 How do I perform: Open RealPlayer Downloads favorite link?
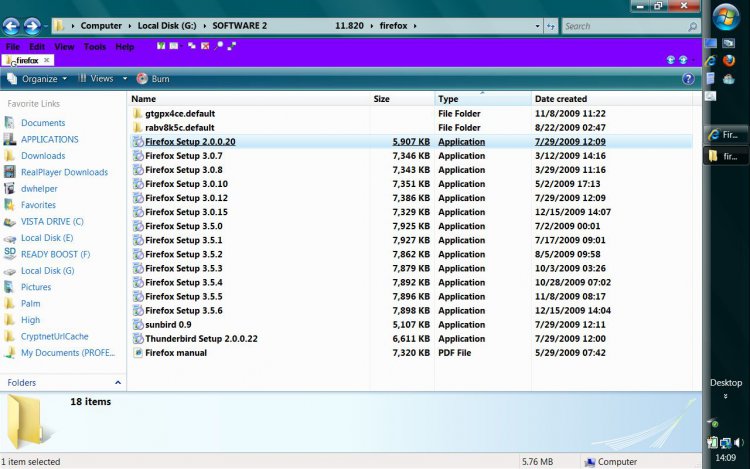(x=65, y=172)
